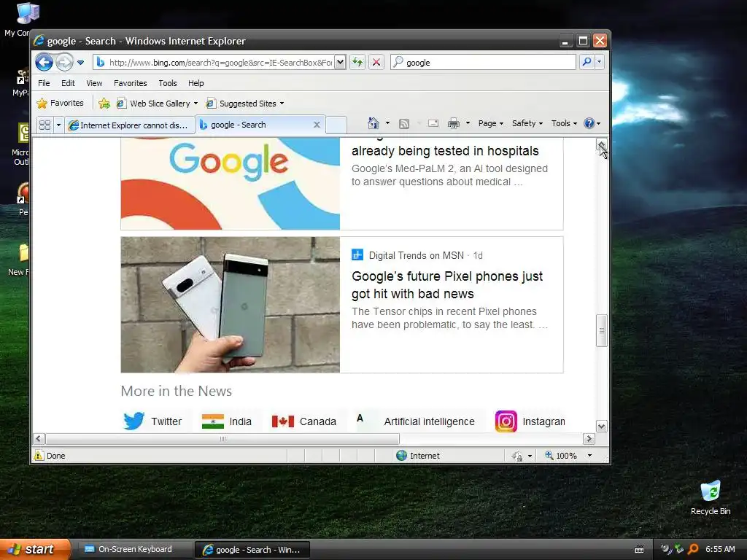Select the Canada news topic
This screenshot has width=747, height=560.
pos(304,421)
